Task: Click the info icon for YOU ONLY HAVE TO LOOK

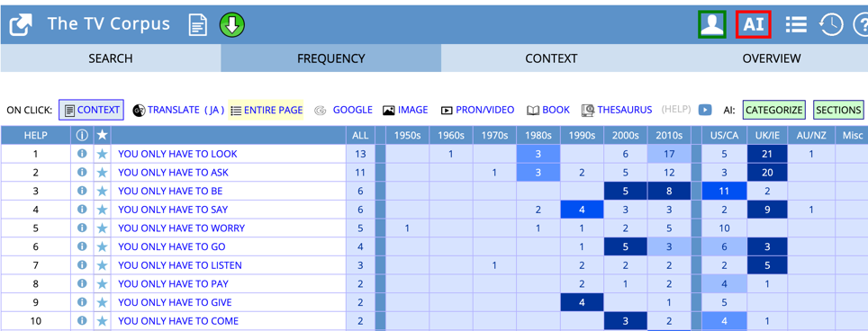Action: pos(82,154)
